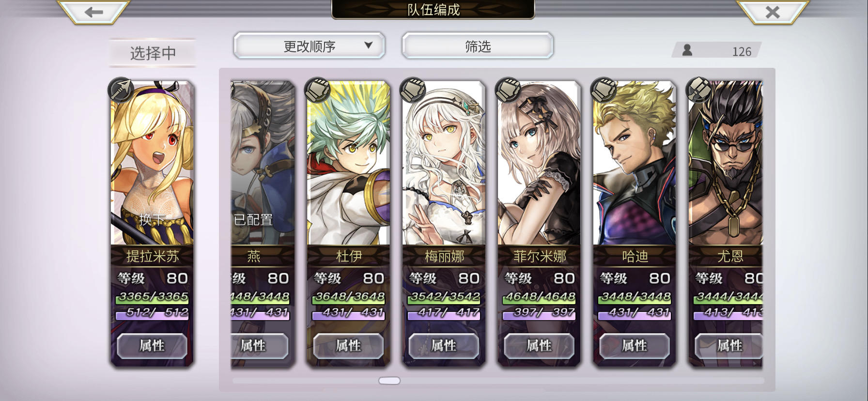Image resolution: width=868 pixels, height=401 pixels.
Task: Click the character count person icon
Action: [x=687, y=50]
